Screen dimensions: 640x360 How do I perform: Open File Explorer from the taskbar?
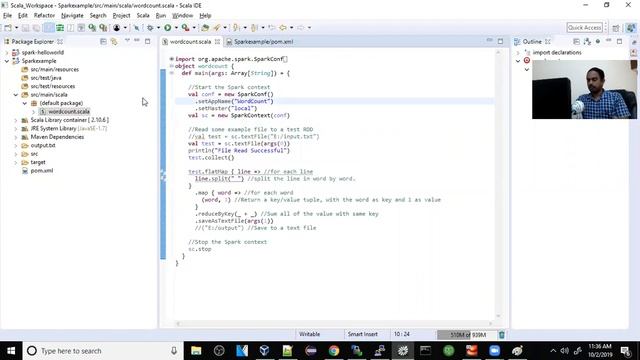coord(196,351)
